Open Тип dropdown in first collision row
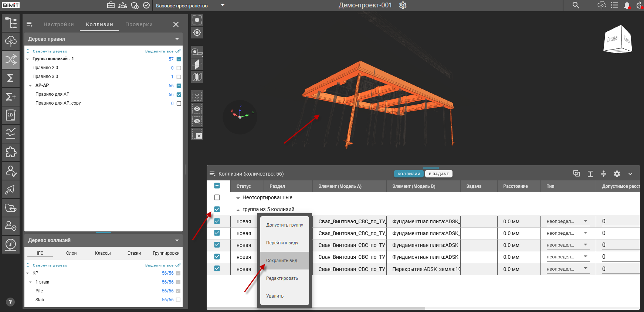Image resolution: width=644 pixels, height=312 pixels. (x=586, y=221)
